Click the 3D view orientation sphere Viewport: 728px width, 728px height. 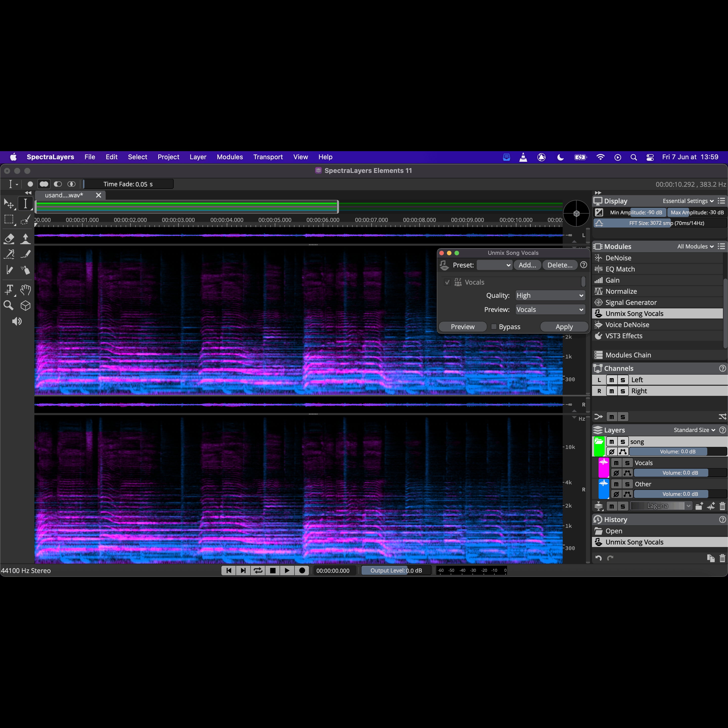[x=576, y=213]
